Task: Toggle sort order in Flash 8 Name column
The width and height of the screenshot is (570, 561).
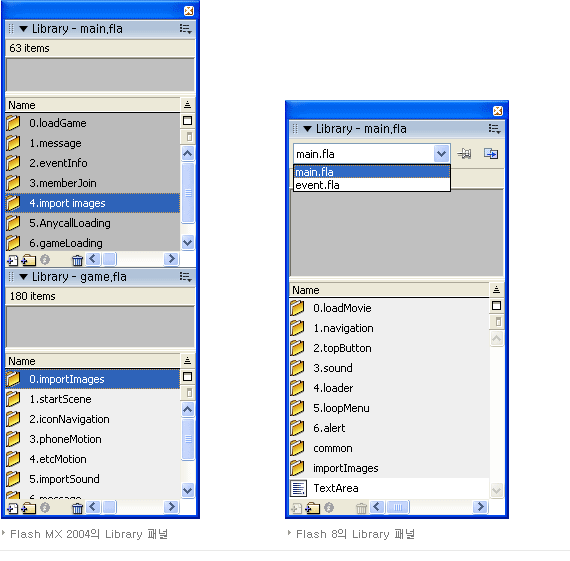Action: [x=496, y=290]
